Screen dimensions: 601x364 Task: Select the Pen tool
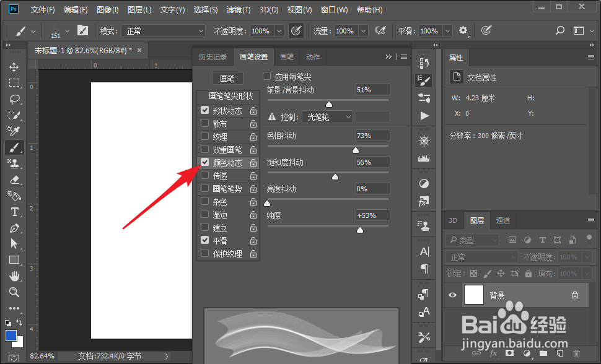(15, 228)
